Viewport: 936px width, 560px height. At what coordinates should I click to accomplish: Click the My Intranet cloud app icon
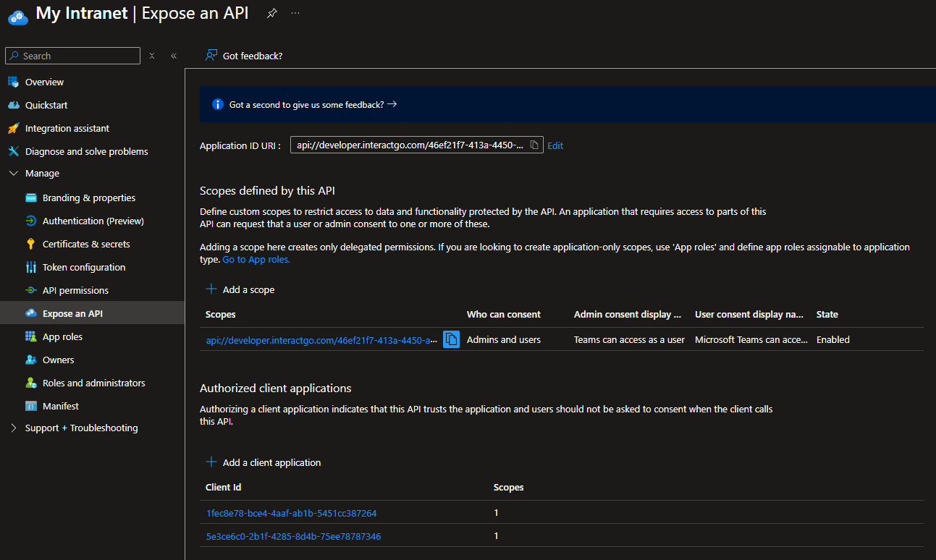tap(17, 16)
